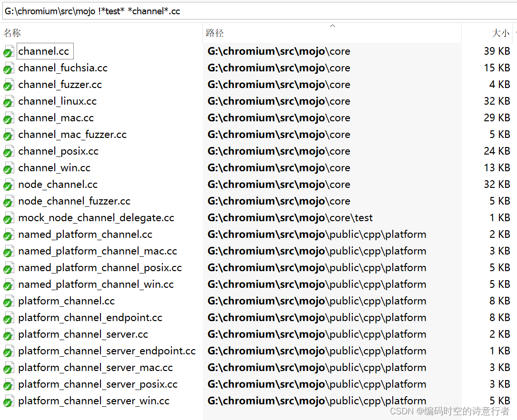This screenshot has width=517, height=420.
Task: Click the file icon beside named_platform_channel_mac.cc
Action: (x=9, y=251)
